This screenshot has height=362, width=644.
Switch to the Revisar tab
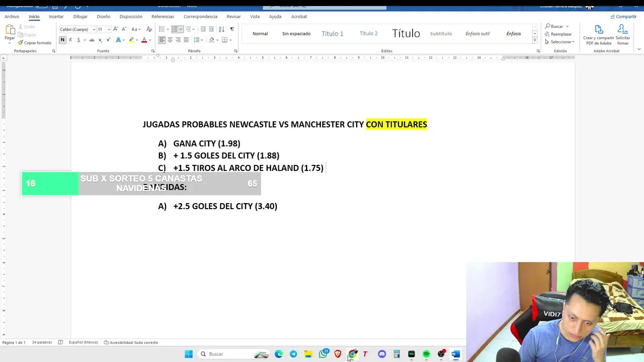[233, 17]
